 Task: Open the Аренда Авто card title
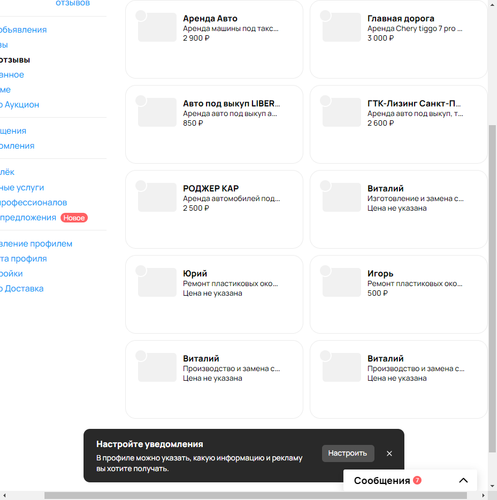click(210, 18)
